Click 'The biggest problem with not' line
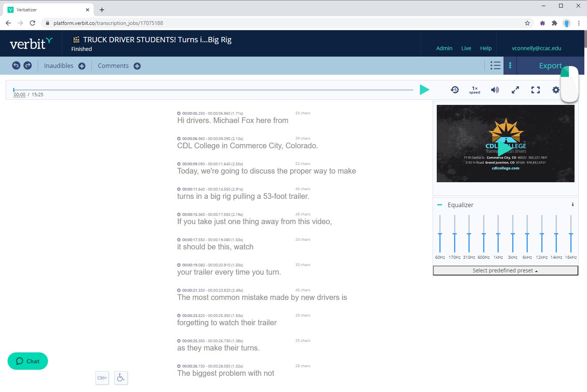Viewport: 587px width, 392px height. pos(226,373)
